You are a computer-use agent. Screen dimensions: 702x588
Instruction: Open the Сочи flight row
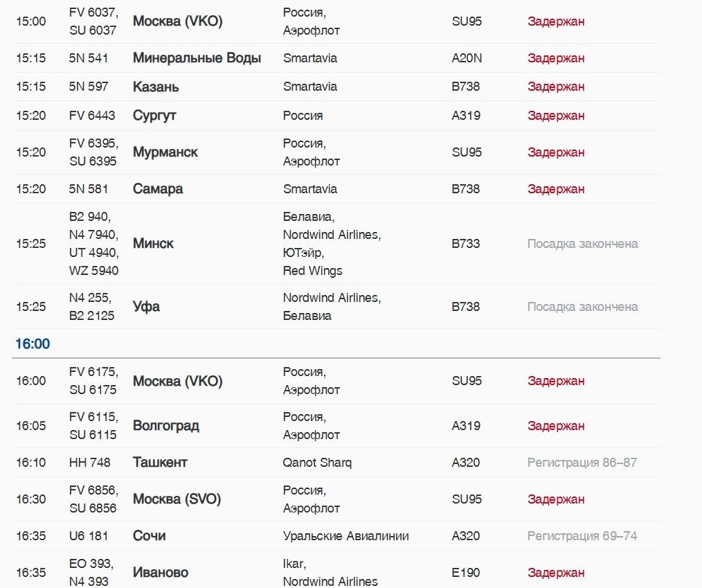(x=149, y=536)
